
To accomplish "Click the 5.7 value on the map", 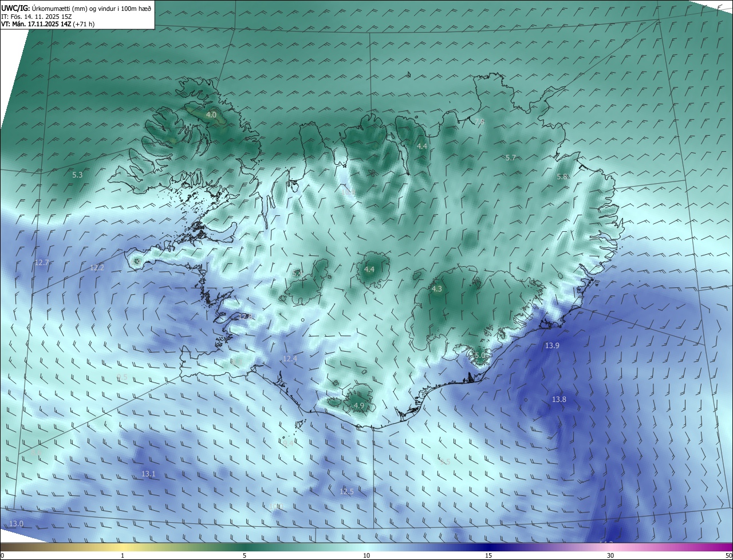I will coord(511,157).
